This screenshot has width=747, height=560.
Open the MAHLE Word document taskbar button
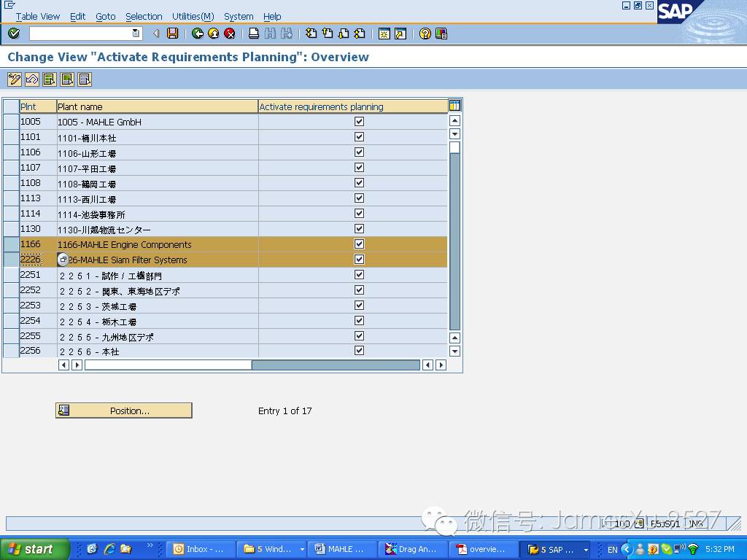(341, 549)
